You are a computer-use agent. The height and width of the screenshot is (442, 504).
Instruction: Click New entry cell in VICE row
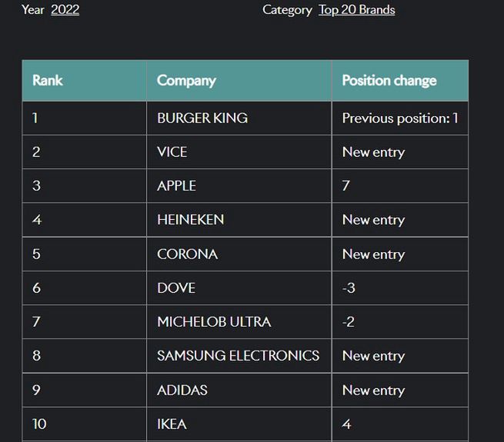(x=373, y=152)
